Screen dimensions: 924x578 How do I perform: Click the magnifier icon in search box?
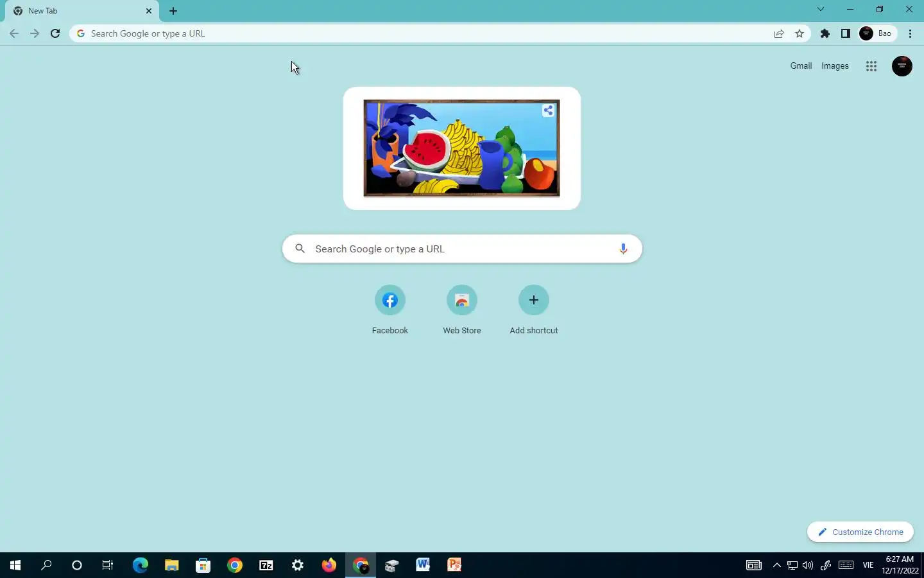(x=300, y=249)
